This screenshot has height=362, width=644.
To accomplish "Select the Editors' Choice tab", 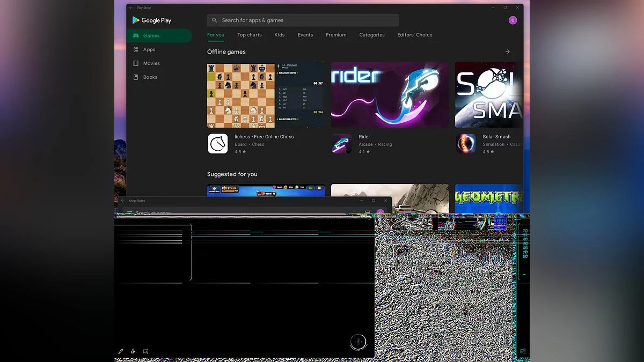I will (x=414, y=35).
